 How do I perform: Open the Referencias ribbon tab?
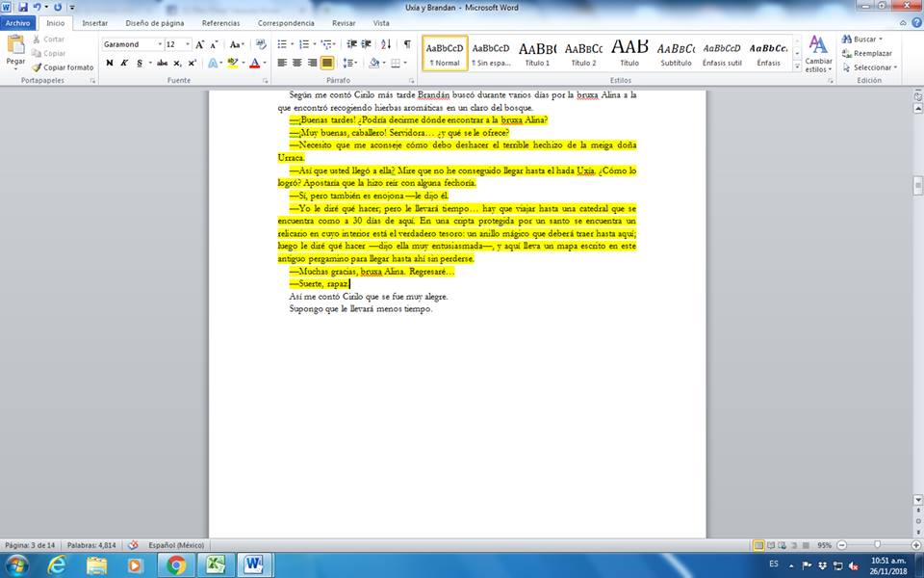pos(220,22)
